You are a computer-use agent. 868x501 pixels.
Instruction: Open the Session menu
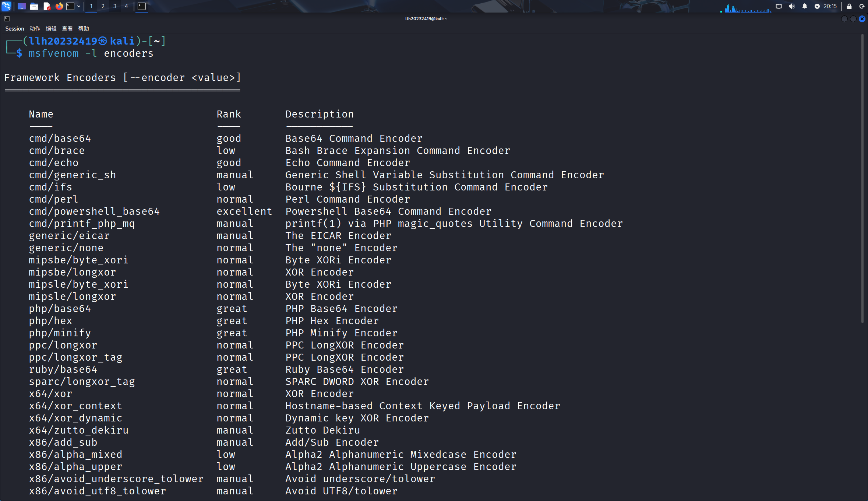point(14,28)
